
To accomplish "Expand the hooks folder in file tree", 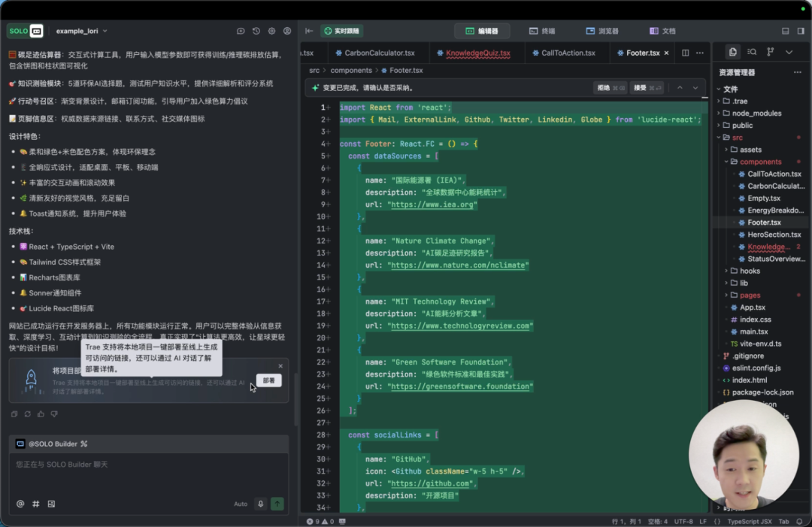I will pos(750,271).
